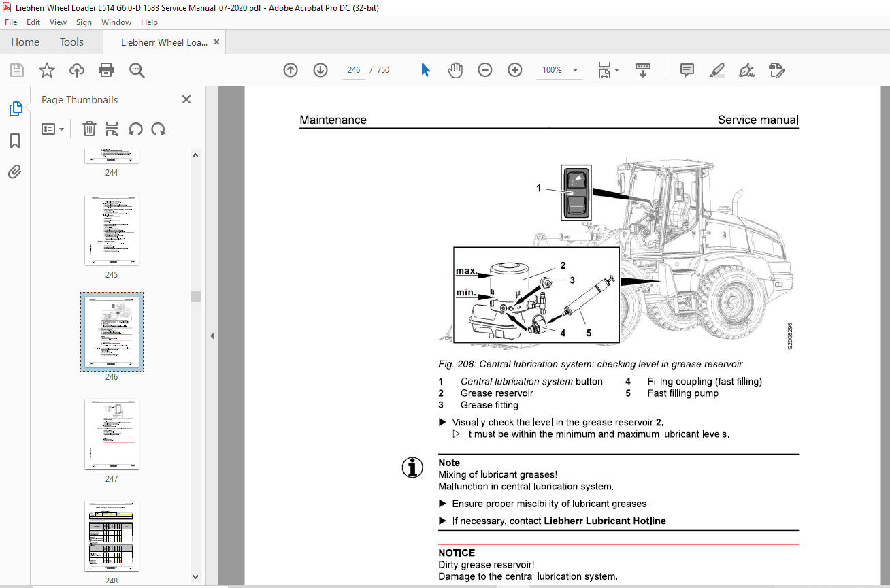Open the Sign menu
890x588 pixels.
pyautogui.click(x=84, y=22)
